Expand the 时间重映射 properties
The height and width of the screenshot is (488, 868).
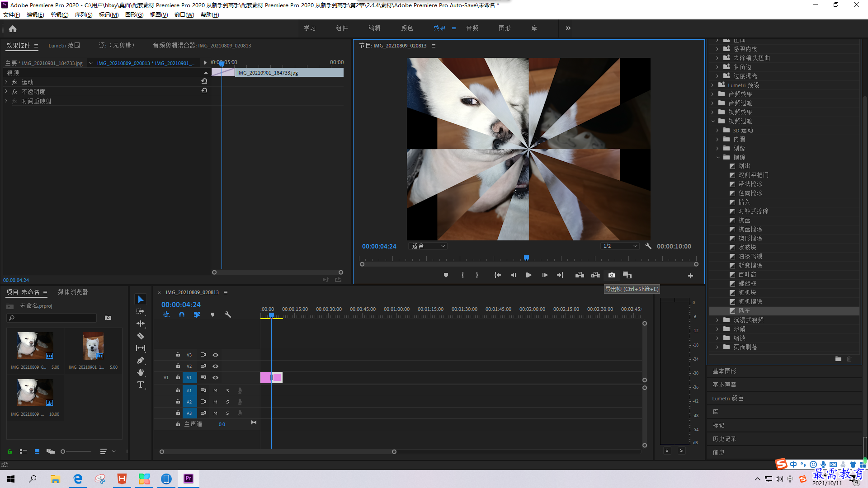click(x=6, y=101)
